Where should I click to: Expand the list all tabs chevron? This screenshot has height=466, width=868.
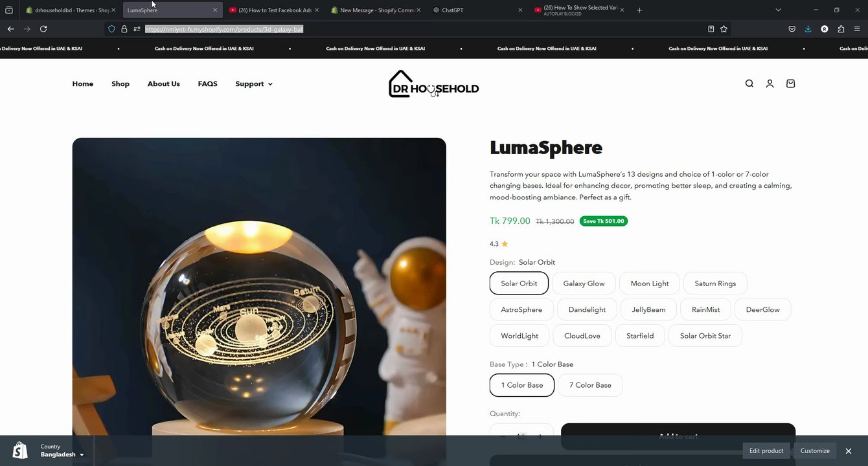tap(779, 10)
